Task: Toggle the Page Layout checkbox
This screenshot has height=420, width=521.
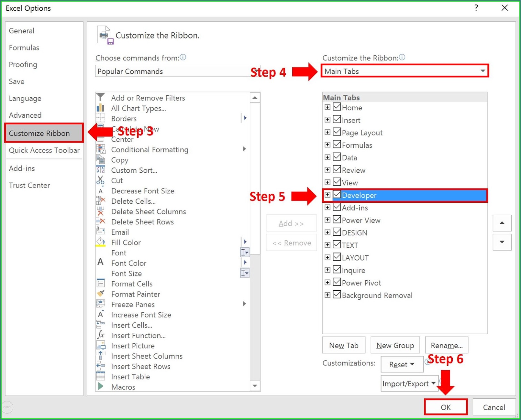Action: point(337,132)
